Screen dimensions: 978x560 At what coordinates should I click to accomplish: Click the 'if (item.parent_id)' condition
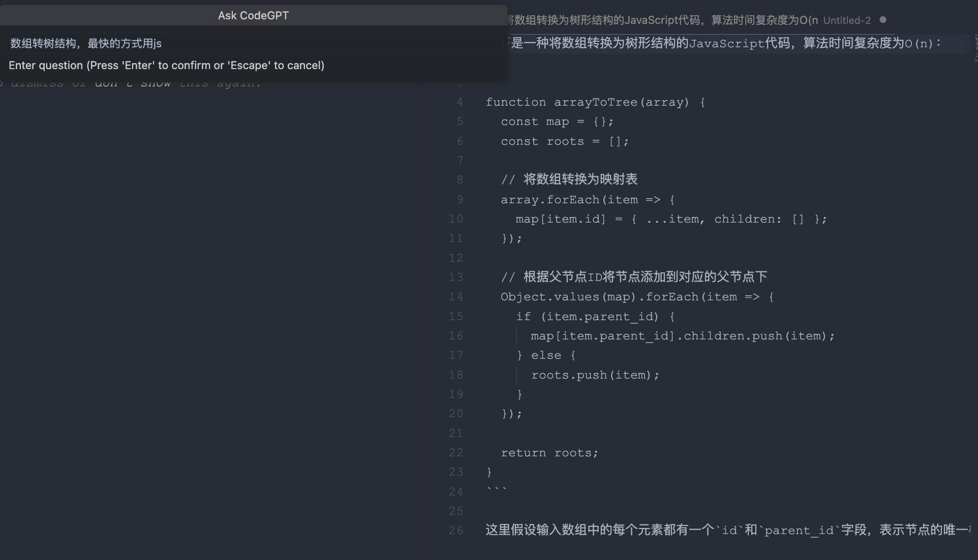(595, 317)
